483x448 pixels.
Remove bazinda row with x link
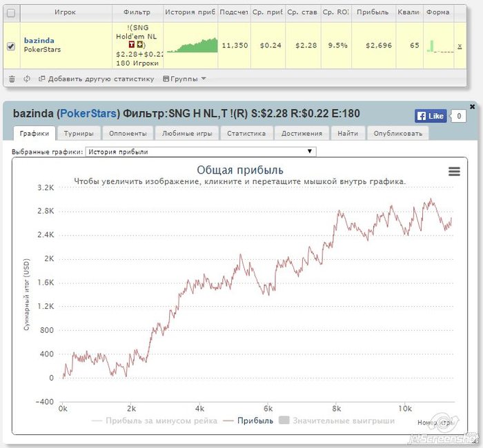coord(460,46)
